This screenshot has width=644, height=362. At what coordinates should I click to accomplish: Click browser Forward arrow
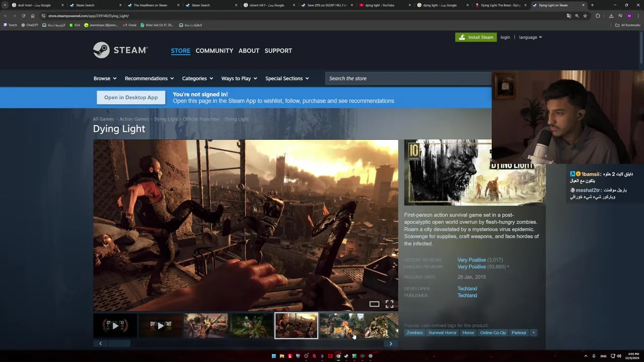[x=14, y=16]
